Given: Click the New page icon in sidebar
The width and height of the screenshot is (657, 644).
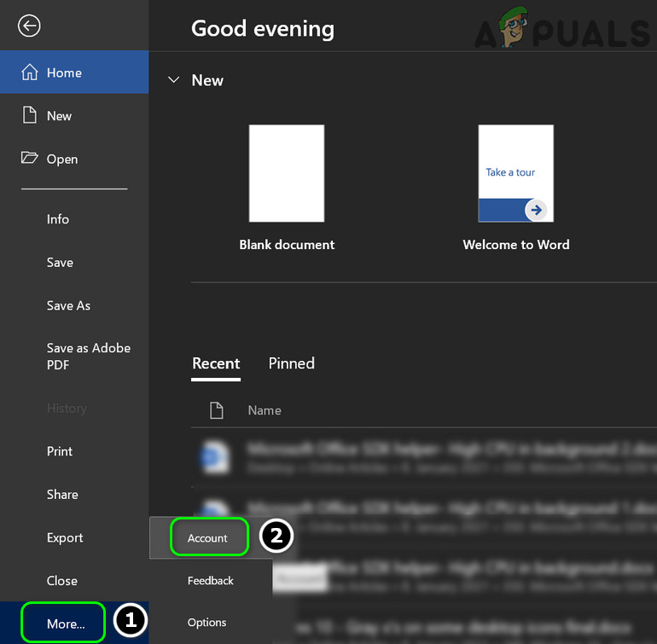Looking at the screenshot, I should (x=29, y=115).
